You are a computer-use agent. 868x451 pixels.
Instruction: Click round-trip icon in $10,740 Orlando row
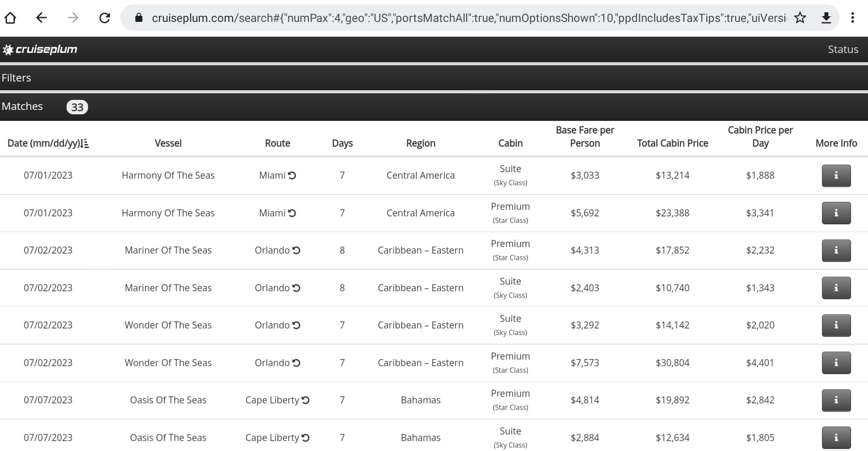(296, 288)
